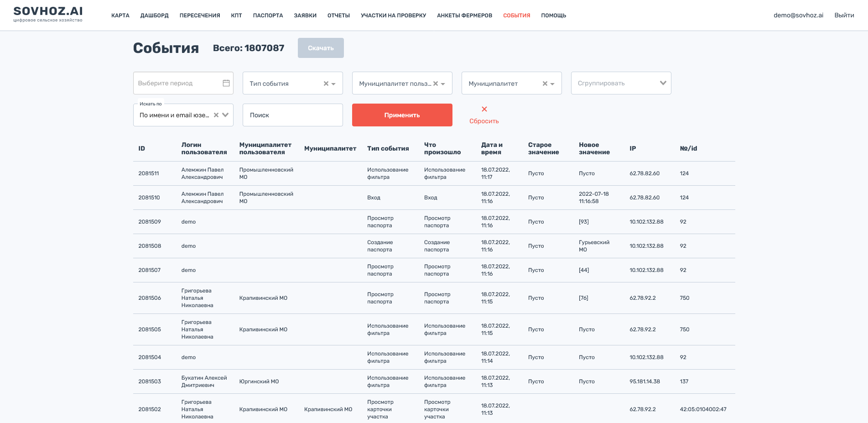This screenshot has height=423, width=868.
Task: Open Участки на проверку page
Action: pos(393,16)
